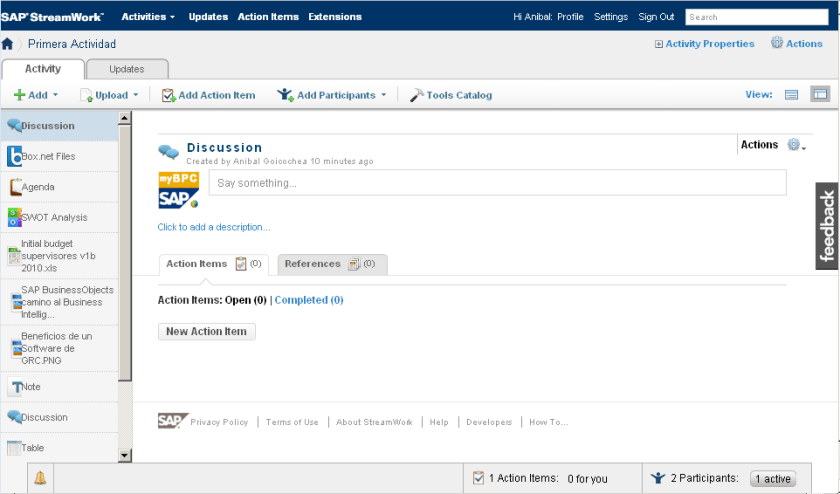This screenshot has height=494, width=840.
Task: Expand Activity Properties section
Action: pos(704,44)
